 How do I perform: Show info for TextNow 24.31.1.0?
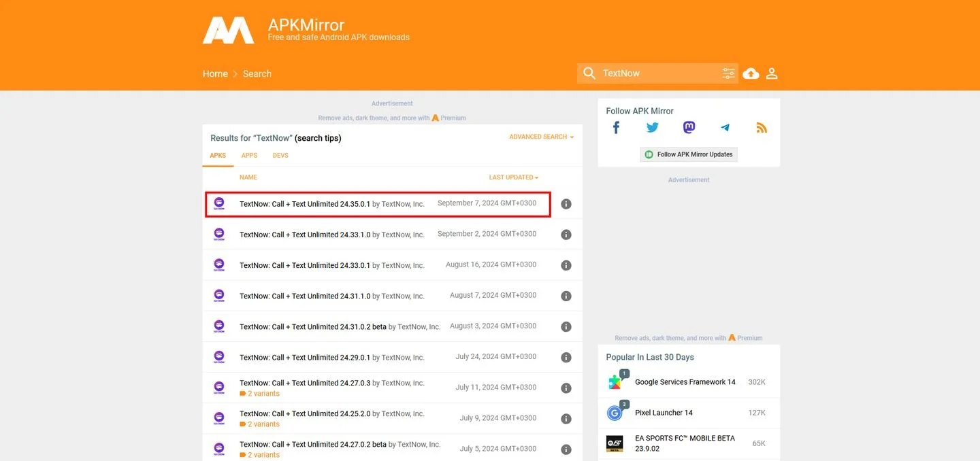[566, 296]
